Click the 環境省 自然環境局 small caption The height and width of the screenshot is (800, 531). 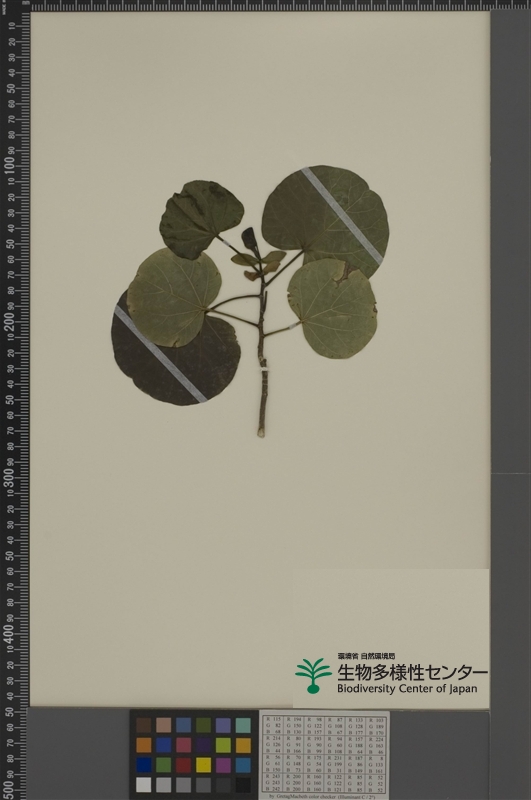pyautogui.click(x=366, y=656)
